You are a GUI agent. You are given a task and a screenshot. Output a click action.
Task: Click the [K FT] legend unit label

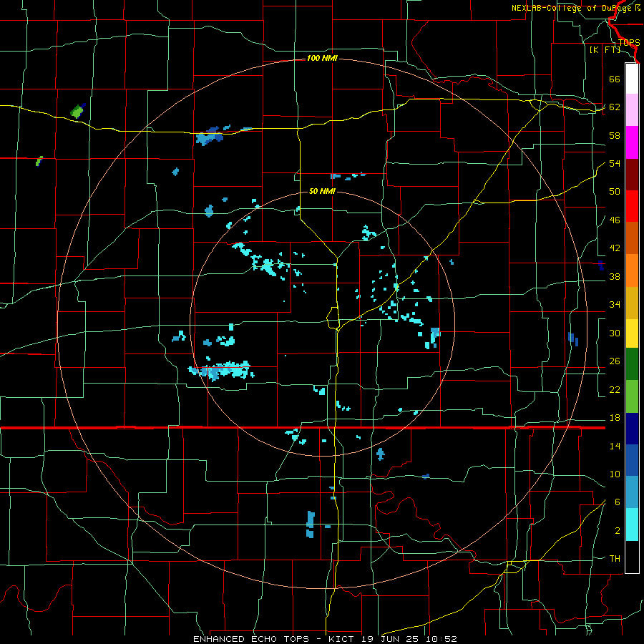click(605, 50)
